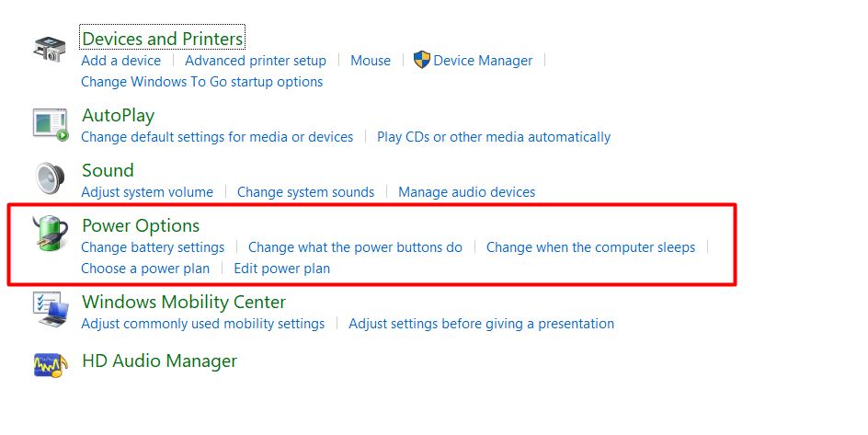The height and width of the screenshot is (435, 868).
Task: Click the Sound speaker icon
Action: tap(51, 178)
